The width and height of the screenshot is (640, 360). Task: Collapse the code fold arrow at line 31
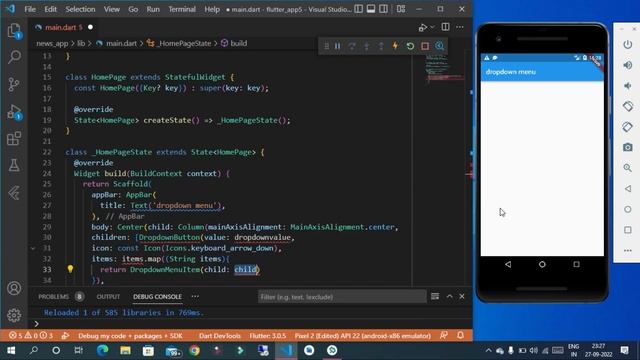(x=33, y=248)
